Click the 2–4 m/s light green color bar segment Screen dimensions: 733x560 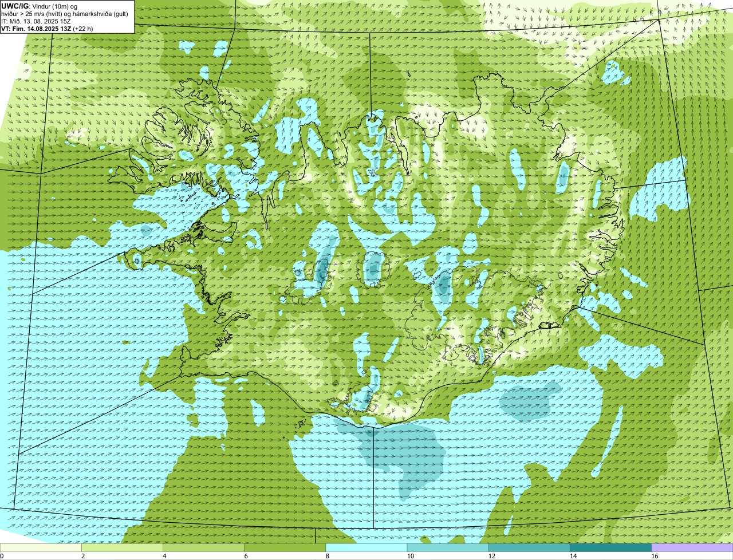(122, 548)
